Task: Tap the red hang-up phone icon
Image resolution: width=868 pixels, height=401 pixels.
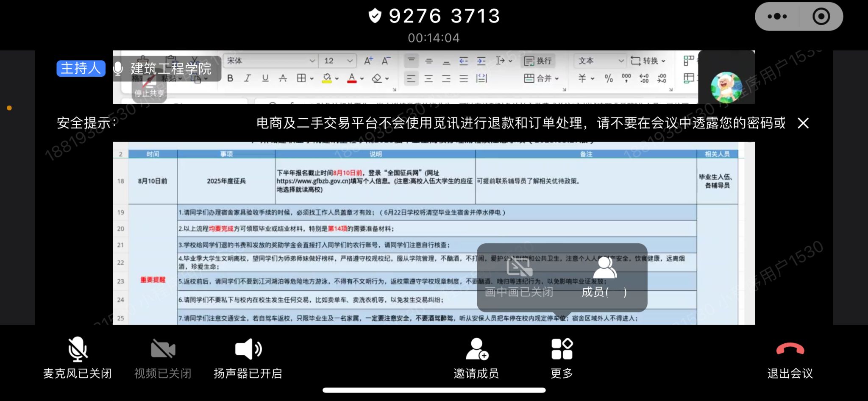Action: tap(790, 350)
